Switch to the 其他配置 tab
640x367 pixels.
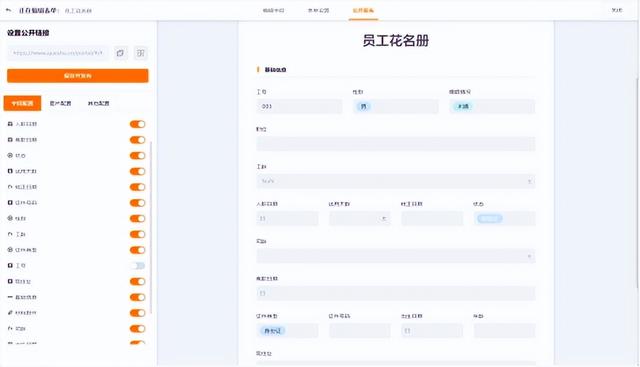[x=99, y=103]
